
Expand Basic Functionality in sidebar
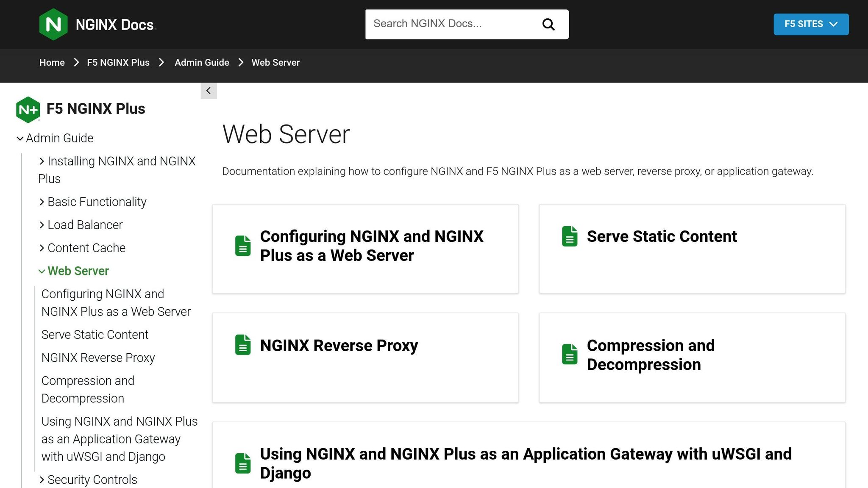(x=42, y=202)
